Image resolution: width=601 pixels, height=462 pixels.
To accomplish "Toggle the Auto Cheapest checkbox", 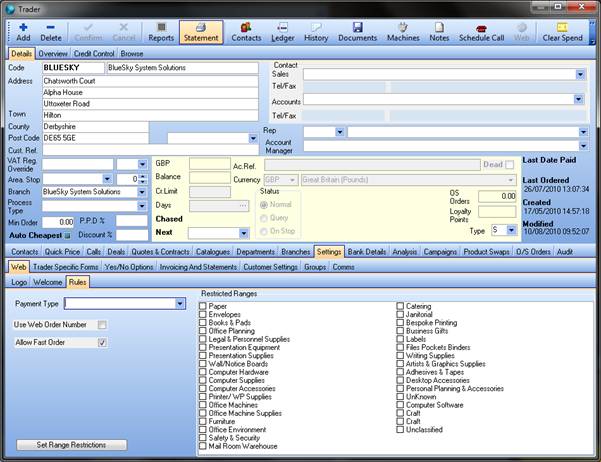I will (x=67, y=235).
